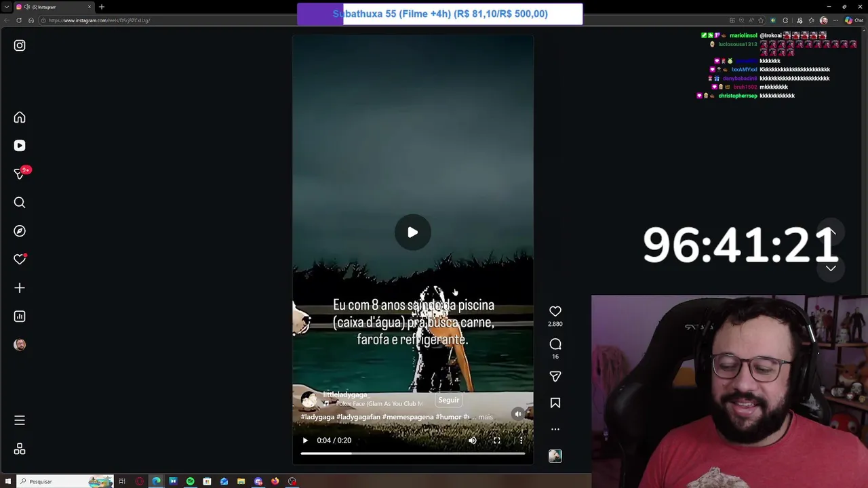This screenshot has width=868, height=488.
Task: Open Spotify from the taskbar
Action: [190, 481]
